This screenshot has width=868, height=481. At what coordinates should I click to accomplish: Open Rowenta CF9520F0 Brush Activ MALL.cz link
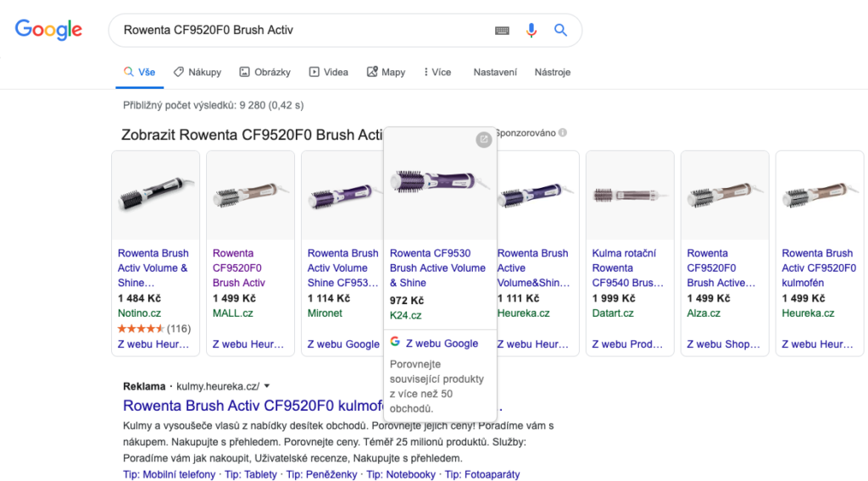pyautogui.click(x=239, y=268)
